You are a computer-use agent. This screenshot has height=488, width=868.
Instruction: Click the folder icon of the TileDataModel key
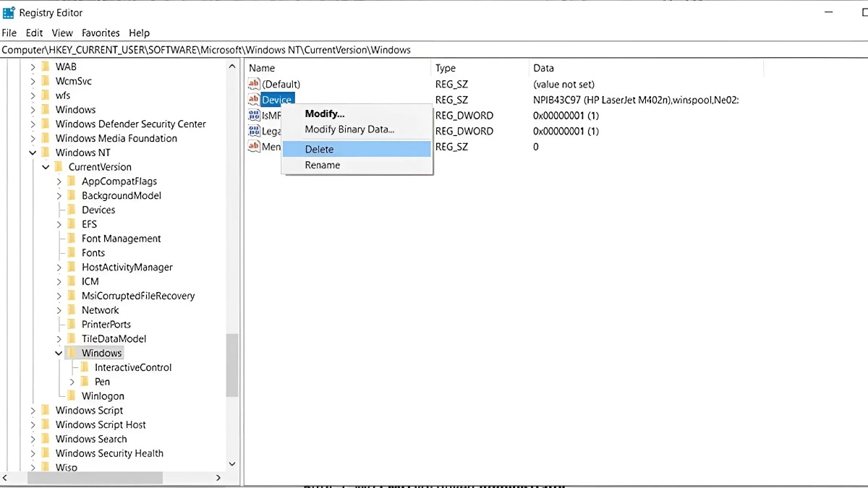click(72, 338)
